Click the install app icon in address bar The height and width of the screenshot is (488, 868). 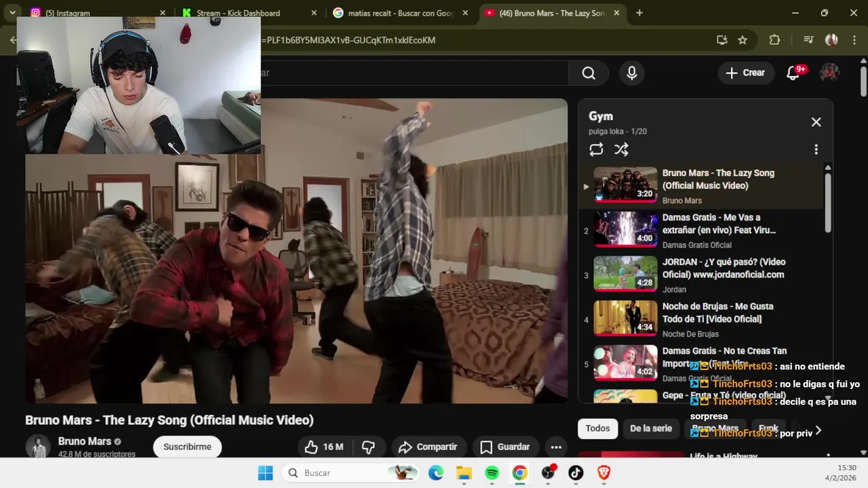coord(722,40)
